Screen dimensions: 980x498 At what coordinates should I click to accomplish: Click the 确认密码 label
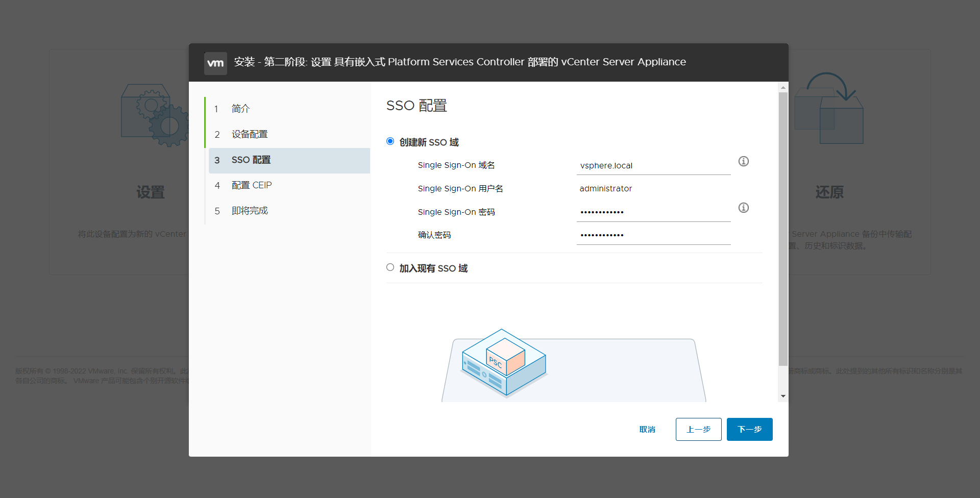click(434, 235)
